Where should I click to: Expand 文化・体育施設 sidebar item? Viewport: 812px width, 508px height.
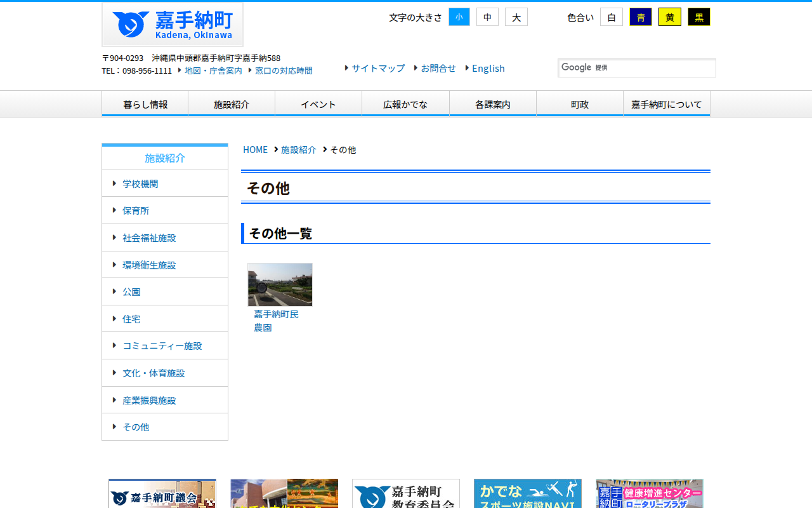point(154,373)
